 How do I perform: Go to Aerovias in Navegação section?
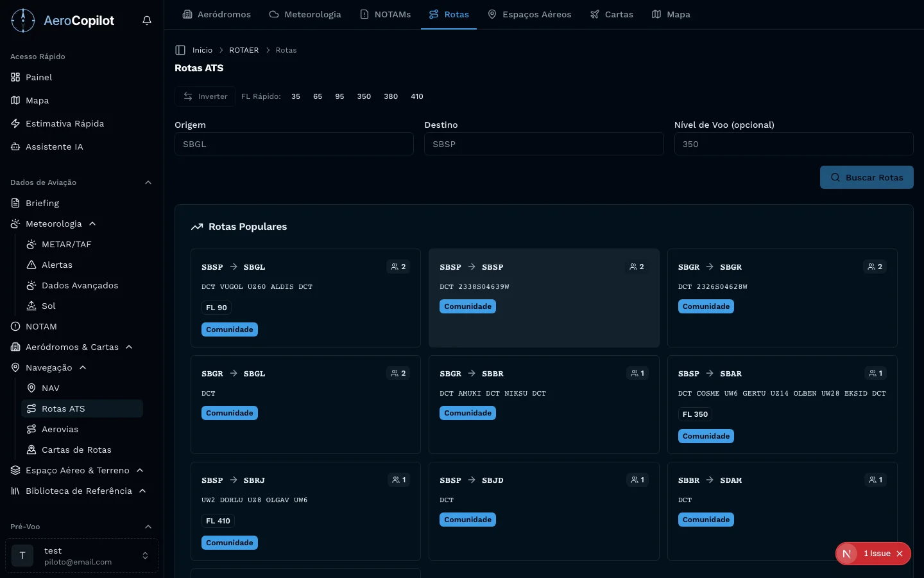[60, 429]
